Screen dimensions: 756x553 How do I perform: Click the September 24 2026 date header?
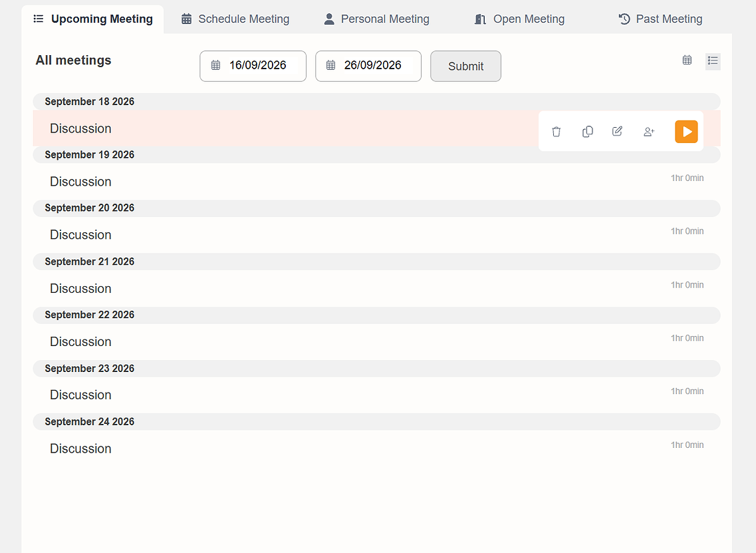coord(376,422)
